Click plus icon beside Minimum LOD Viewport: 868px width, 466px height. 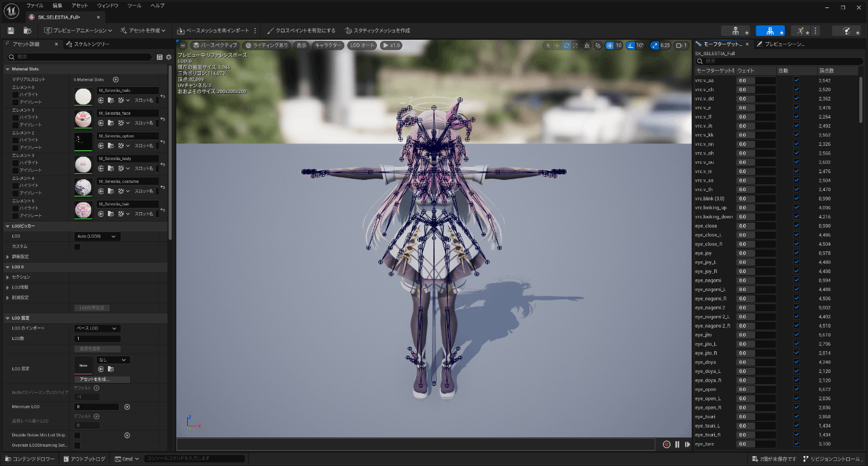coord(127,407)
